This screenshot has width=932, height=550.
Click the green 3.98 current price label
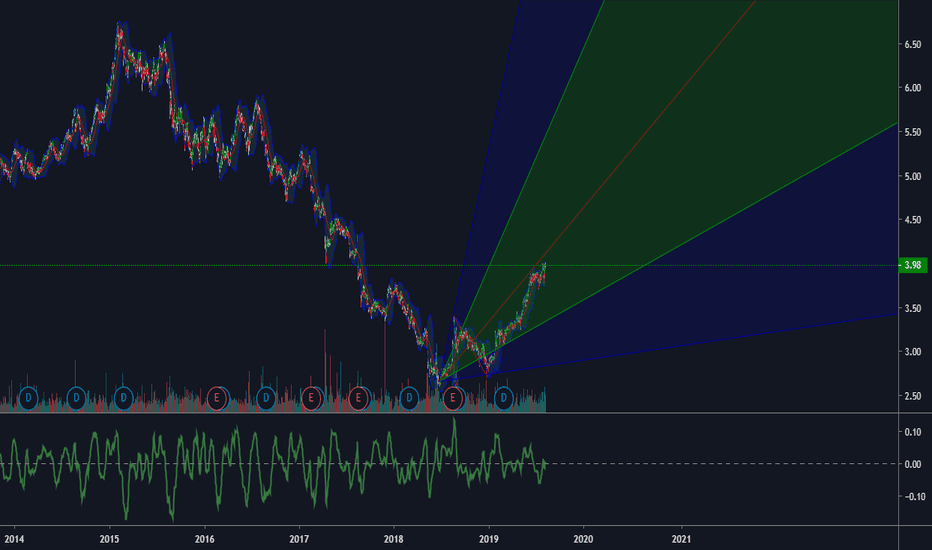913,265
